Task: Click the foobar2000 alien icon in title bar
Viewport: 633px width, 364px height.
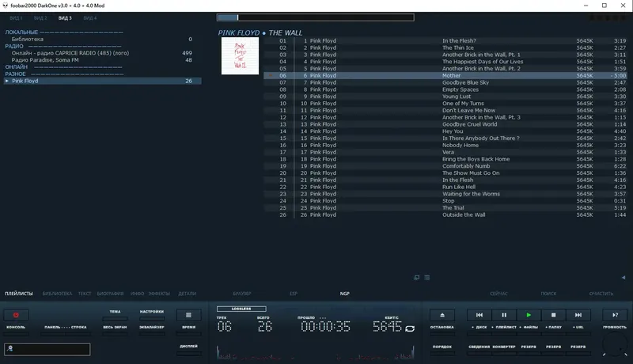Action: [5, 6]
